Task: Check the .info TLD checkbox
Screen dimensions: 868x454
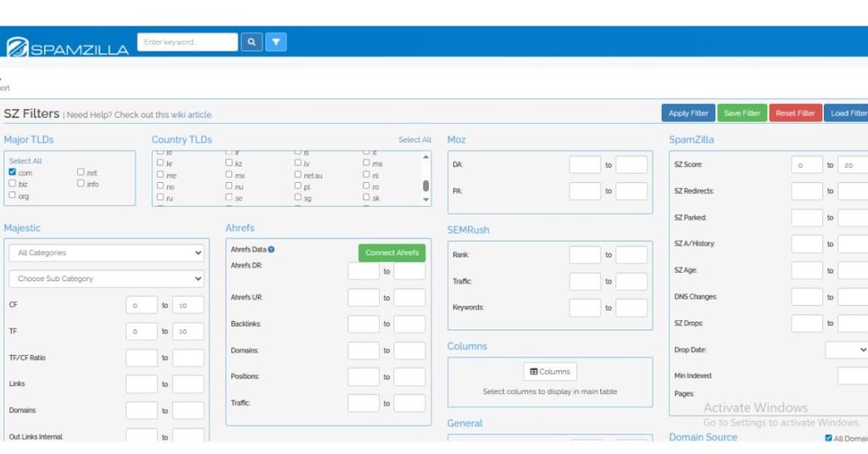Action: [x=81, y=183]
